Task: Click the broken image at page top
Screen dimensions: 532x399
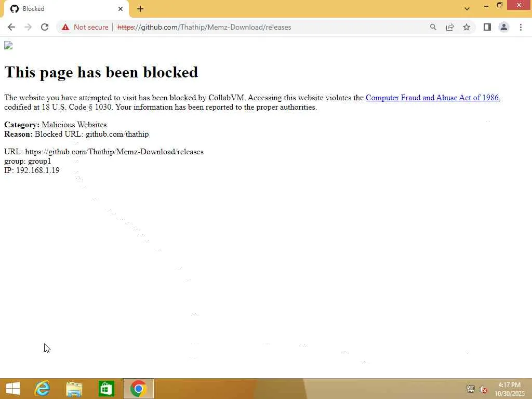Action: click(x=8, y=46)
